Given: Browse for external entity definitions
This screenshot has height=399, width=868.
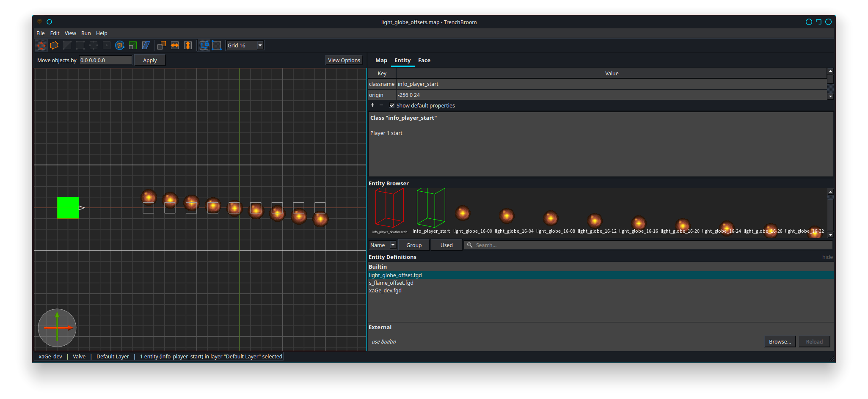Looking at the screenshot, I should (x=780, y=341).
